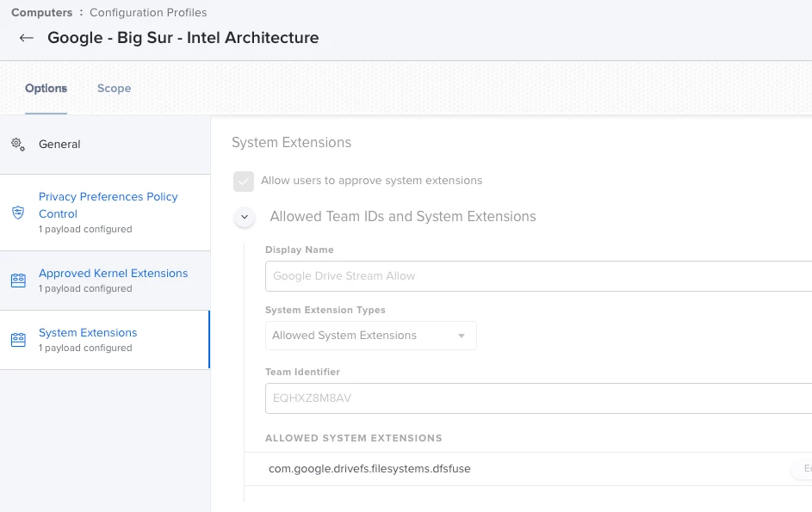Select the Options tab
This screenshot has height=512, width=812.
(46, 89)
